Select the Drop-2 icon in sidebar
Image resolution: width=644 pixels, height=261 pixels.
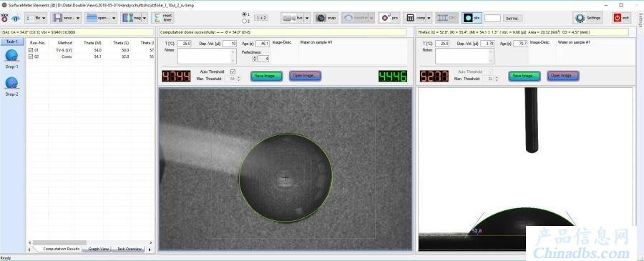click(x=12, y=84)
